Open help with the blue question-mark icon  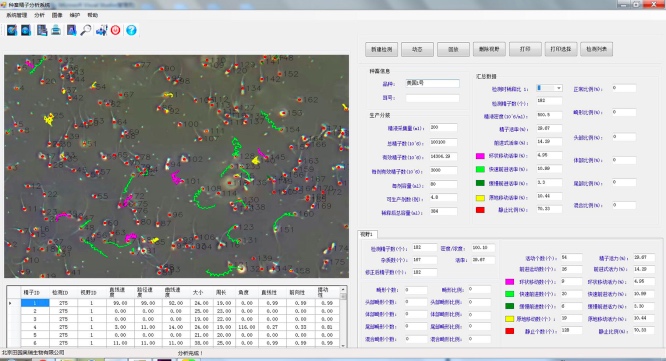[x=132, y=30]
